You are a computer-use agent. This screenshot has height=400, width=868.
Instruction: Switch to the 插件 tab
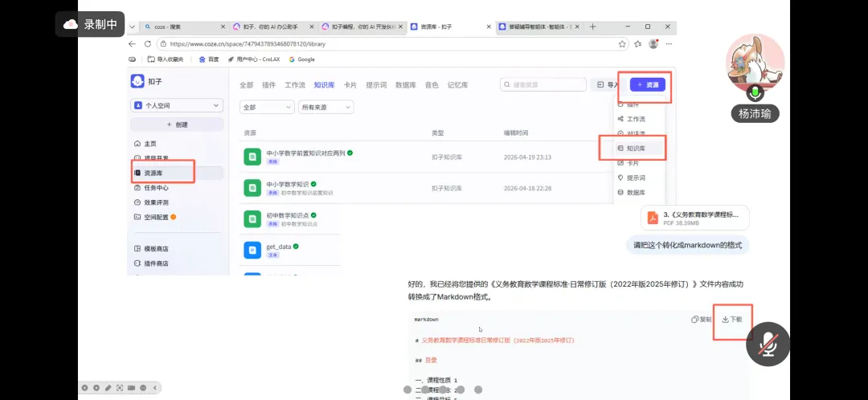[269, 85]
